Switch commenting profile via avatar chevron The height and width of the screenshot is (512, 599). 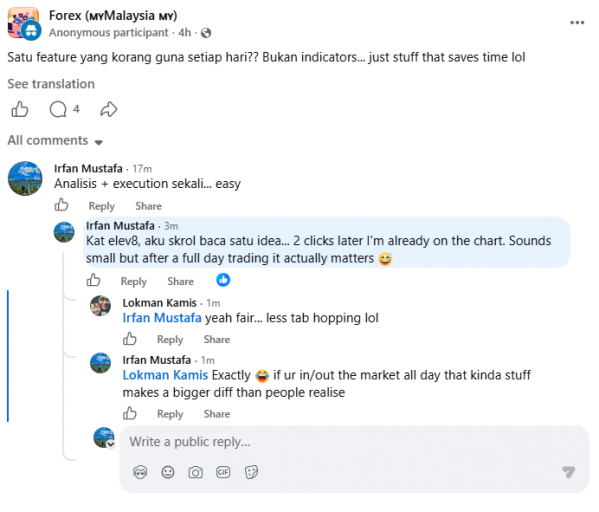[111, 444]
